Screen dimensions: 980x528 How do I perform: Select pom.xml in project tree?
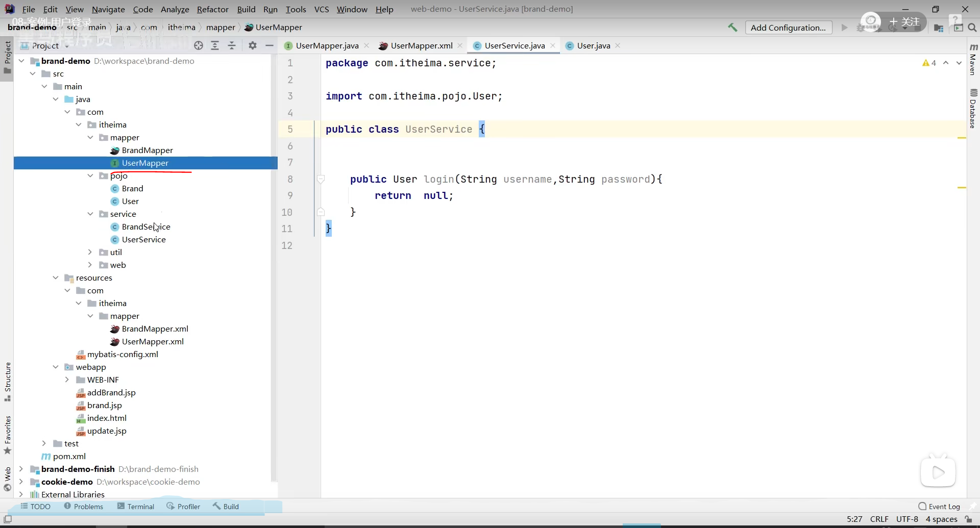point(69,456)
